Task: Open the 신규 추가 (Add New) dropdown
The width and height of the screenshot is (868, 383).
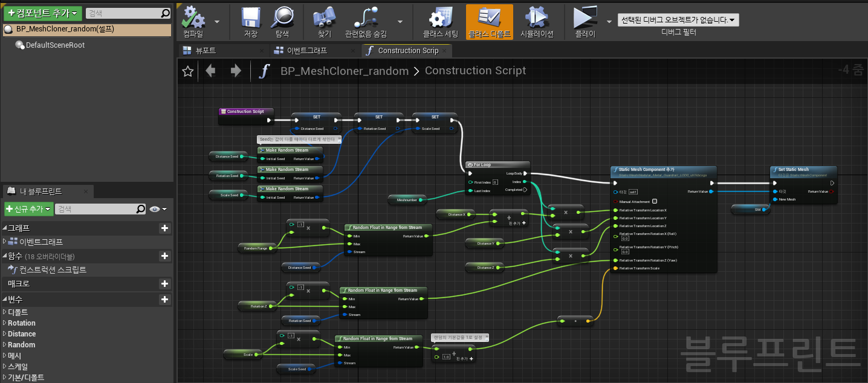Action: (x=28, y=209)
